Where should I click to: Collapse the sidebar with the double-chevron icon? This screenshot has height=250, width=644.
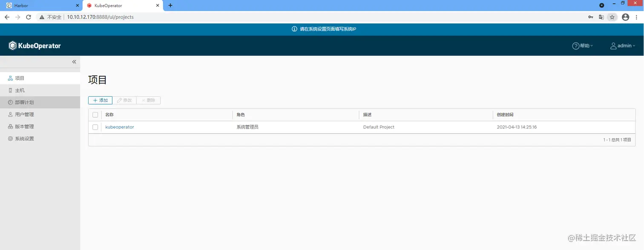coord(74,62)
